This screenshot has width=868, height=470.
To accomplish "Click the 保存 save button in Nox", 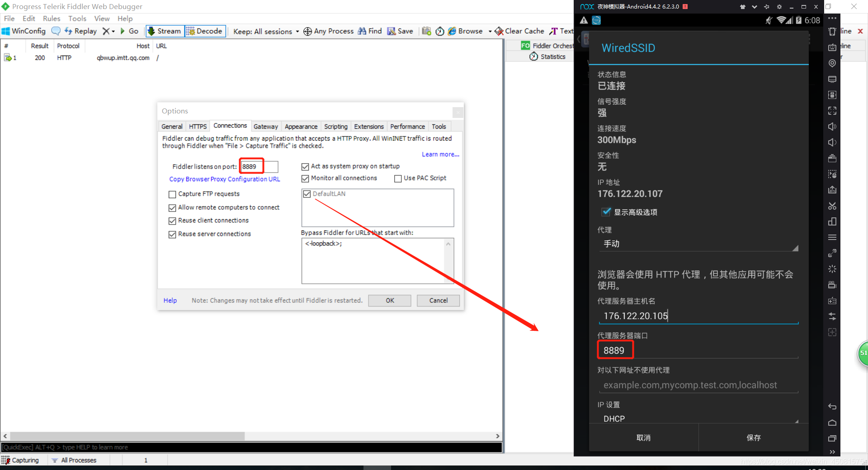I will [x=754, y=438].
